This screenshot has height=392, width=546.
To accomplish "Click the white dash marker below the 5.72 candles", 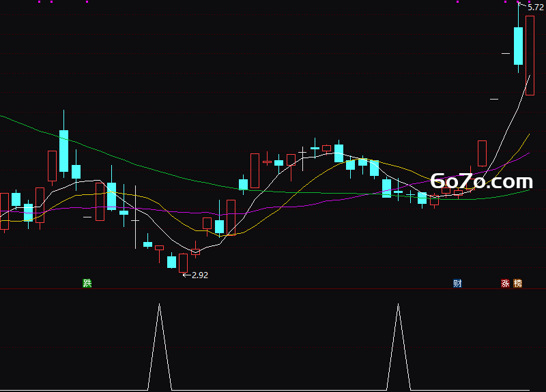I will pyautogui.click(x=494, y=99).
